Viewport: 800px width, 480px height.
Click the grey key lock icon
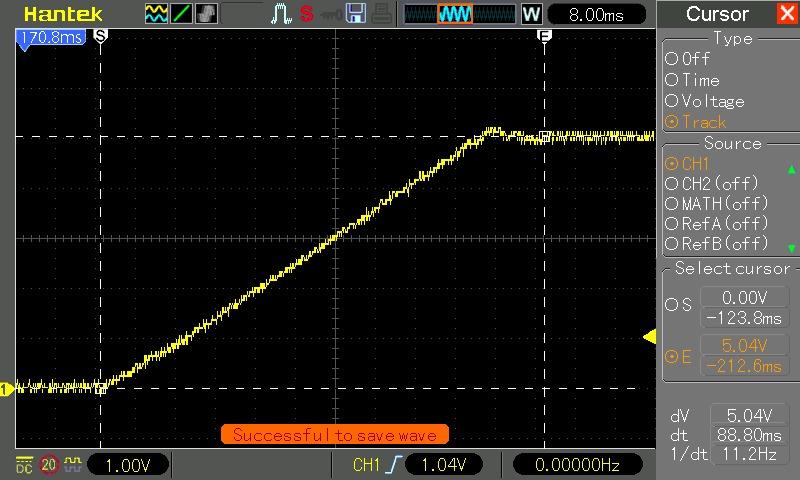[x=331, y=15]
